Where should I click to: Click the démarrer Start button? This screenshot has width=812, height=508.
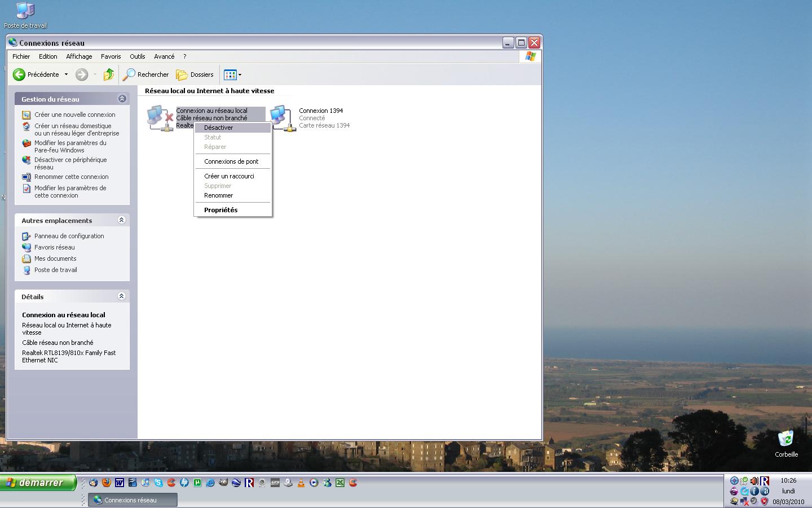37,483
